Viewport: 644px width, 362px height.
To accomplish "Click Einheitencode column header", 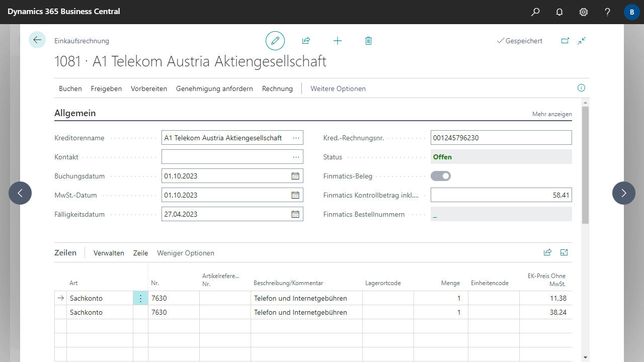I will [x=490, y=283].
